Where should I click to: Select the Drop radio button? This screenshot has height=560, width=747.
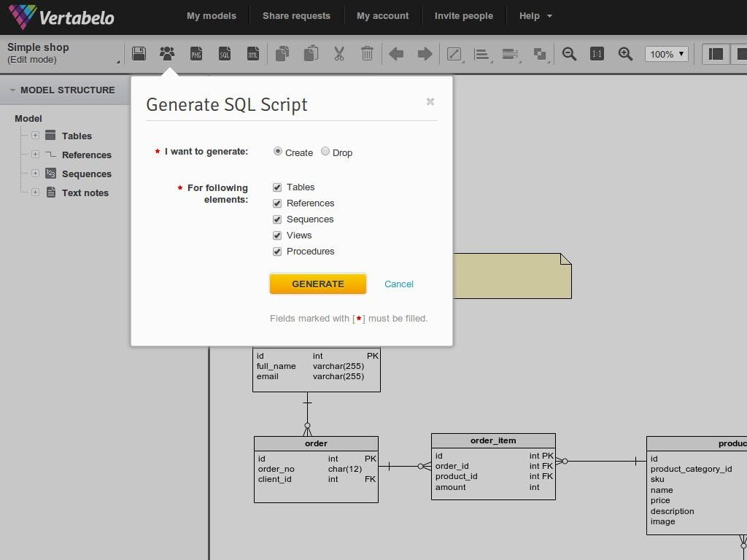pos(325,151)
